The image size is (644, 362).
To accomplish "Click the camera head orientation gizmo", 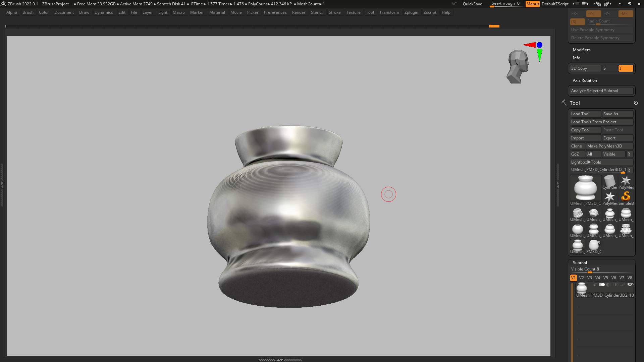I will (x=518, y=67).
